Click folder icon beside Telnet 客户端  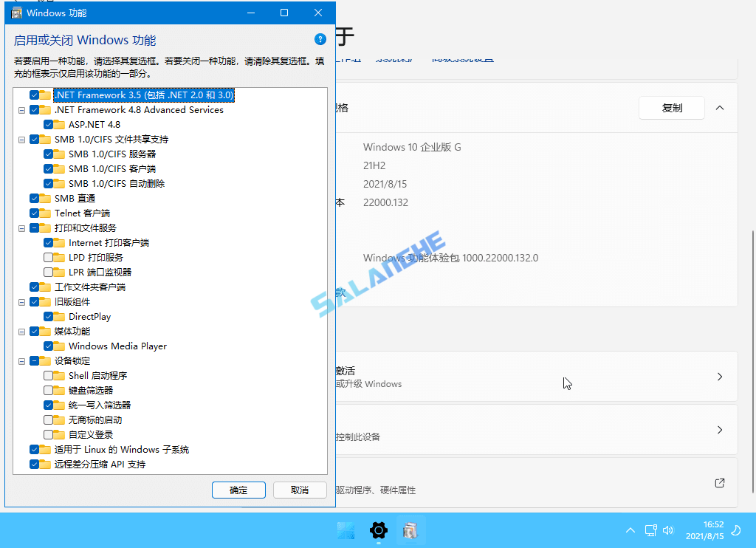tap(45, 213)
